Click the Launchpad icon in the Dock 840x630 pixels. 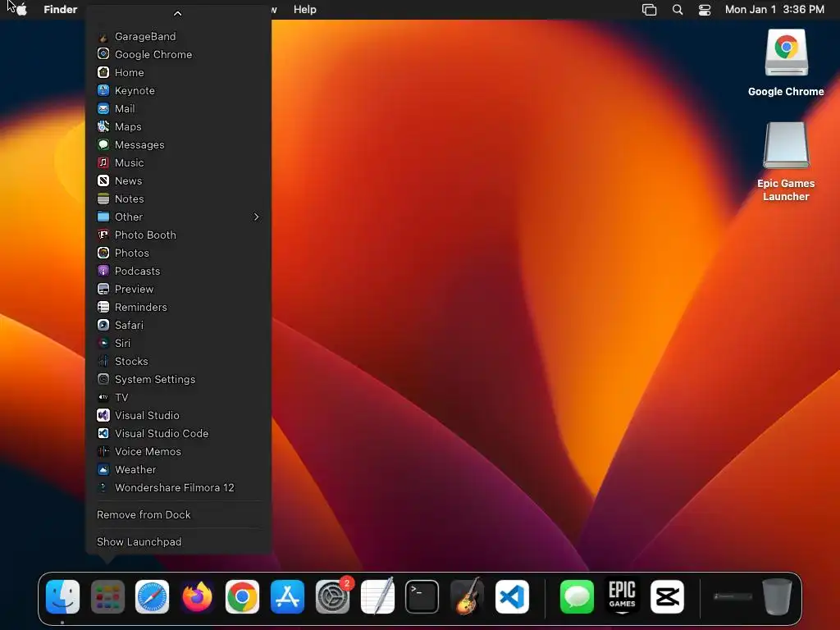tap(107, 596)
